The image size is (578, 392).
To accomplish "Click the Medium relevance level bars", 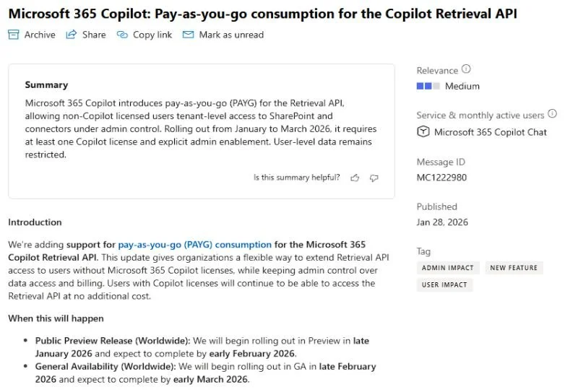I will tap(428, 86).
